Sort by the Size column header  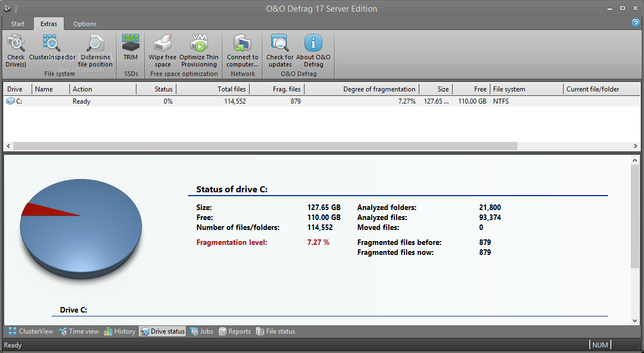pyautogui.click(x=436, y=89)
